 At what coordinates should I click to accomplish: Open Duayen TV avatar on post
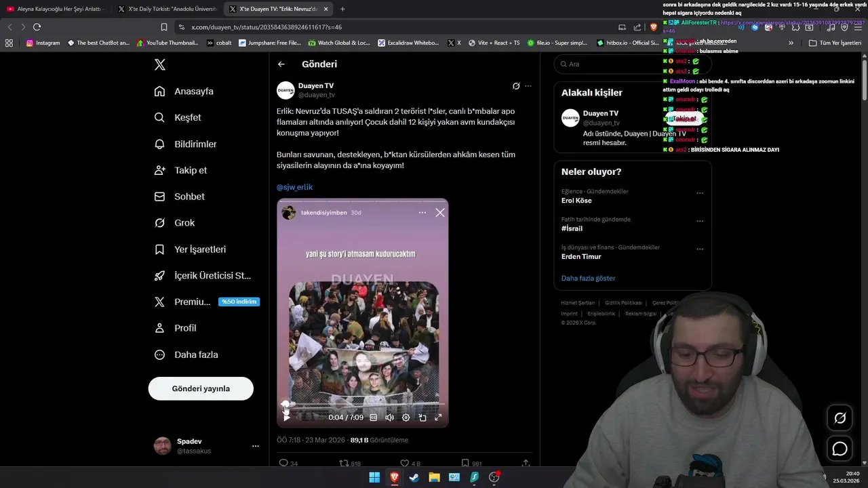[x=285, y=90]
